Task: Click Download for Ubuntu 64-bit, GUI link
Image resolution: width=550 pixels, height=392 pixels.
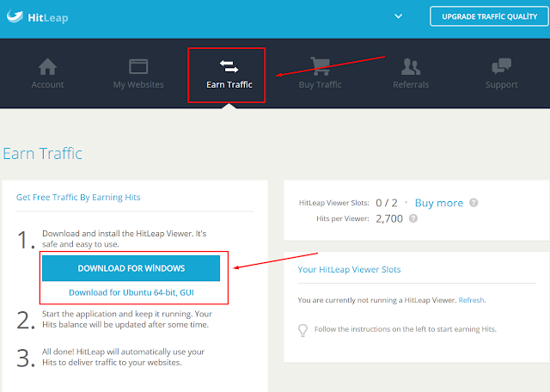Action: tap(131, 292)
